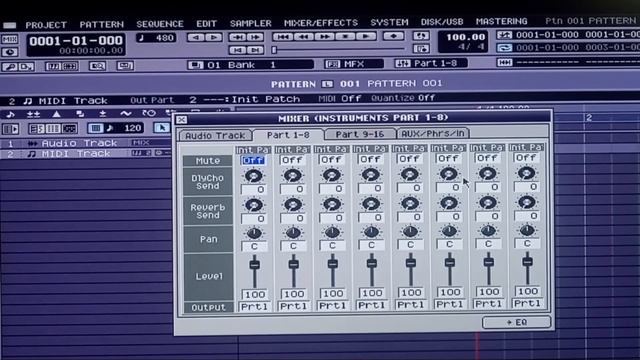Open Part 6 Output Prt1 selector
640x360 pixels.
tap(449, 304)
